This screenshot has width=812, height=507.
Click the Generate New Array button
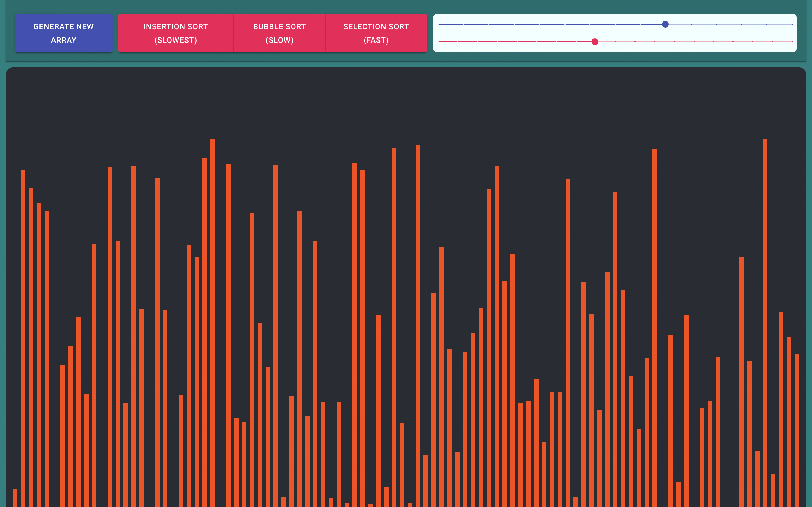tap(63, 33)
